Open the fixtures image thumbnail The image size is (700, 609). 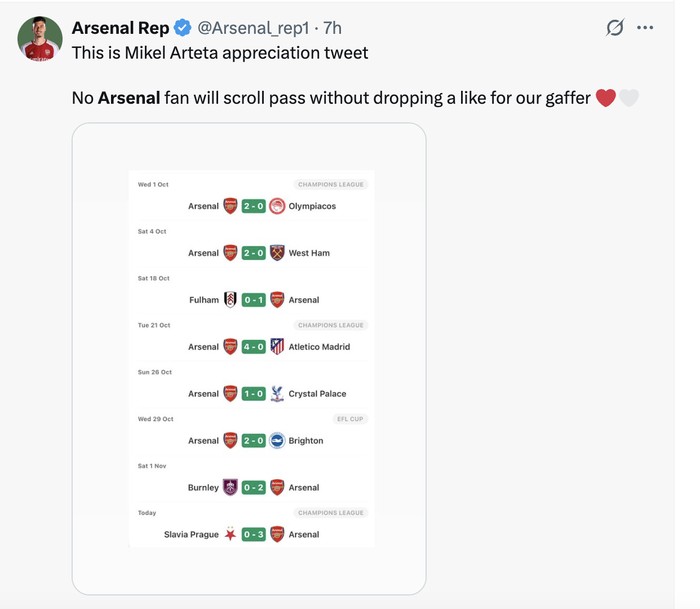tap(249, 358)
